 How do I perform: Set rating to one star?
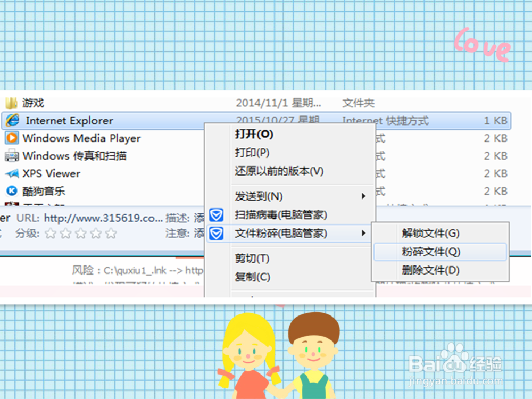[51, 234]
